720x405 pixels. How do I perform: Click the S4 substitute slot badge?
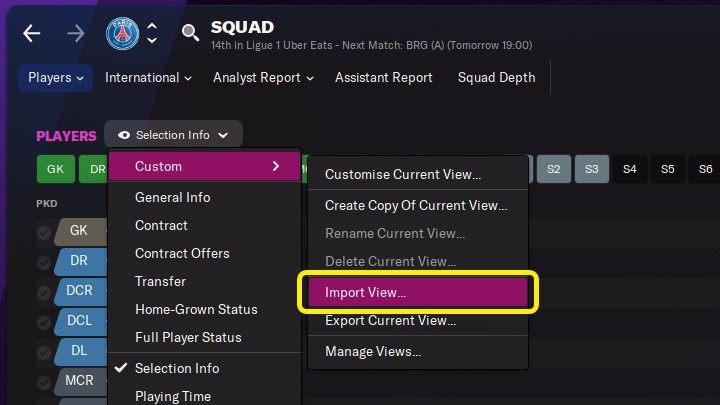pos(629,169)
